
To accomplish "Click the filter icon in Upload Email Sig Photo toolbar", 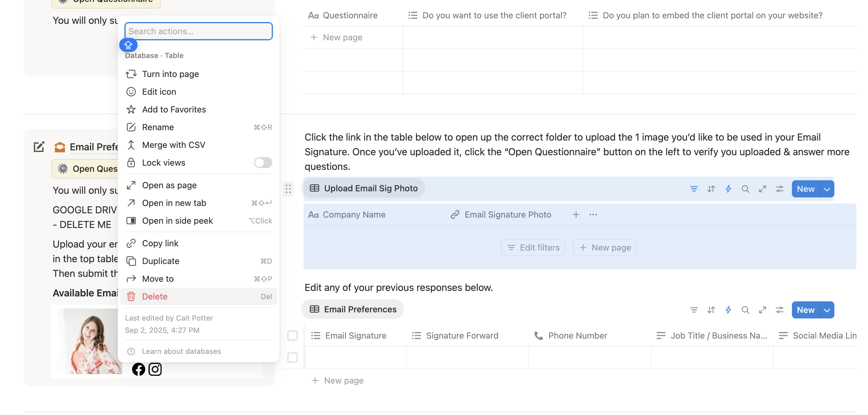I will [x=693, y=189].
